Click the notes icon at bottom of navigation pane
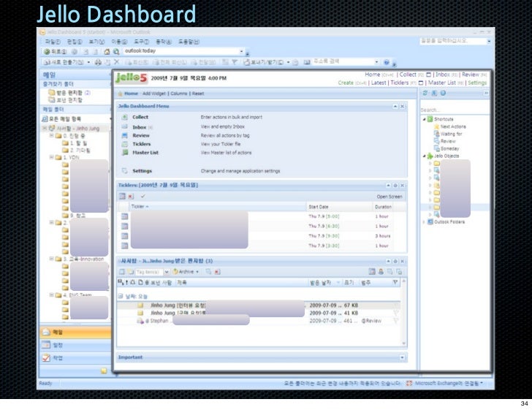Image resolution: width=532 pixels, height=410 pixels. (x=104, y=371)
